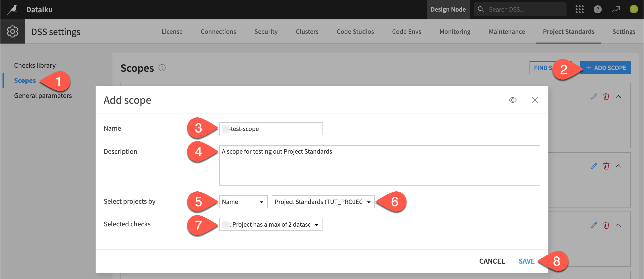Select Scopes in the sidebar

pos(25,81)
